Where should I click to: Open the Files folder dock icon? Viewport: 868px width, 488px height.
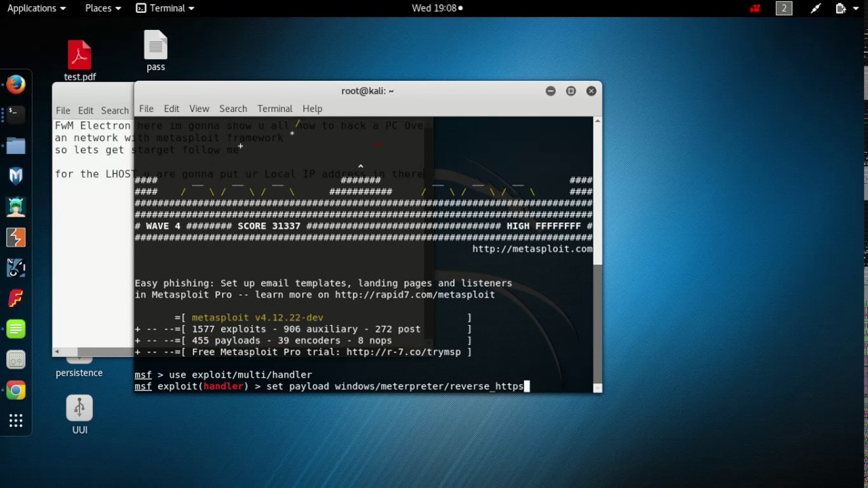pos(16,145)
